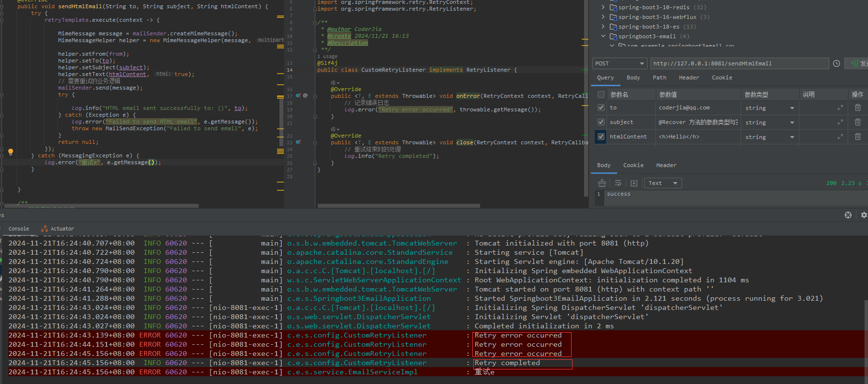Click the save response download icon
Image resolution: width=868 pixels, height=384 pixels.
pyautogui.click(x=634, y=183)
